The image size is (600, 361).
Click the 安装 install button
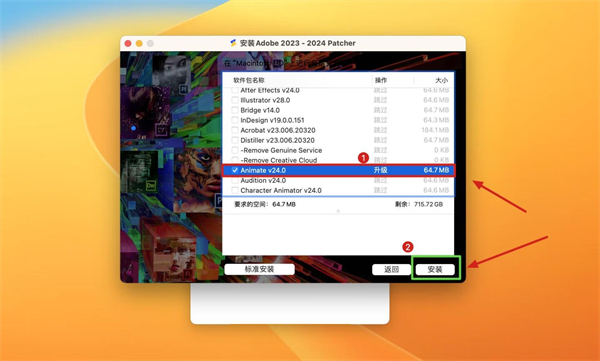(x=435, y=270)
